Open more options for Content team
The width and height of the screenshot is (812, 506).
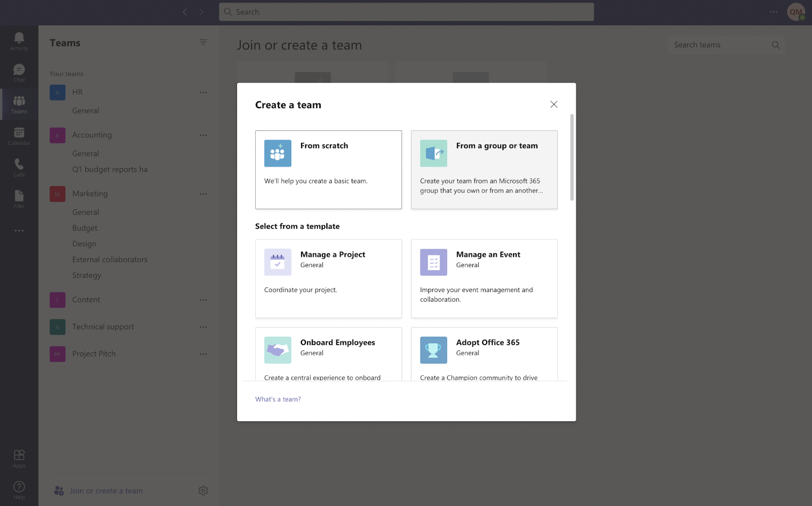(203, 300)
